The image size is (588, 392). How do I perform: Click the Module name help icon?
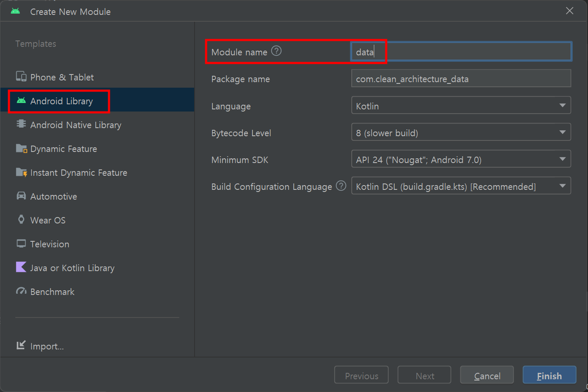(x=276, y=51)
